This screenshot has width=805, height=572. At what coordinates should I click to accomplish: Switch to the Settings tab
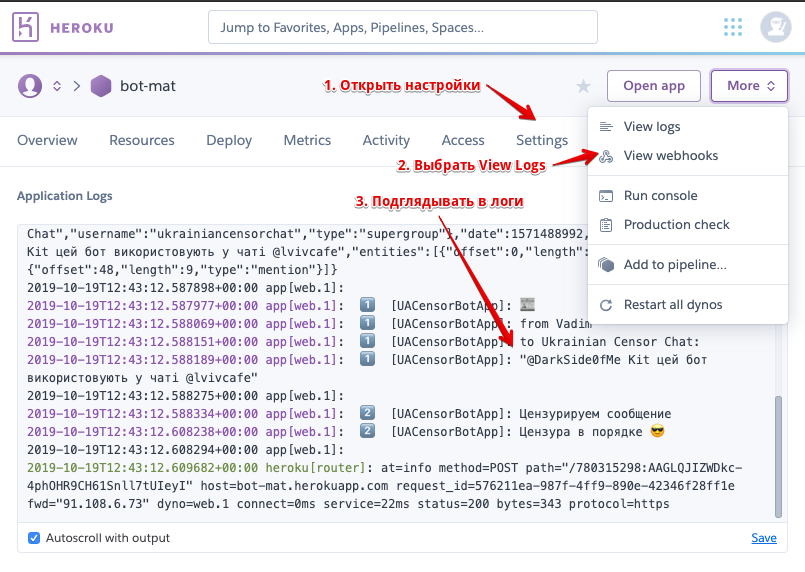point(542,140)
